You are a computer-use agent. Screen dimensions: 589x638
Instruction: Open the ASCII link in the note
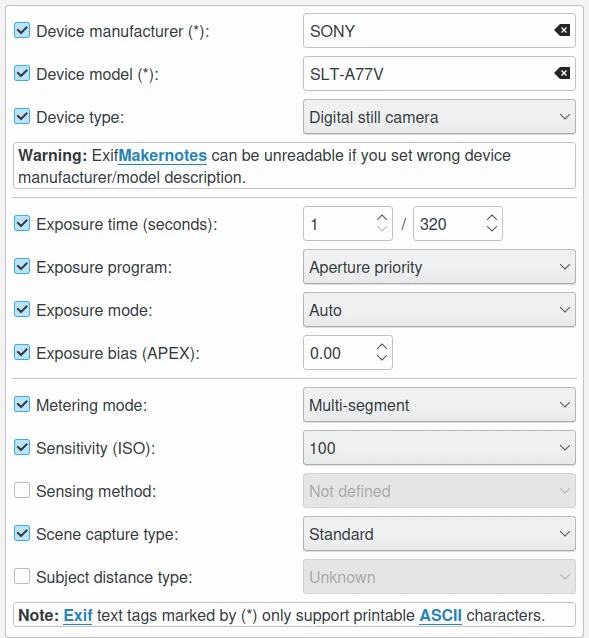441,616
